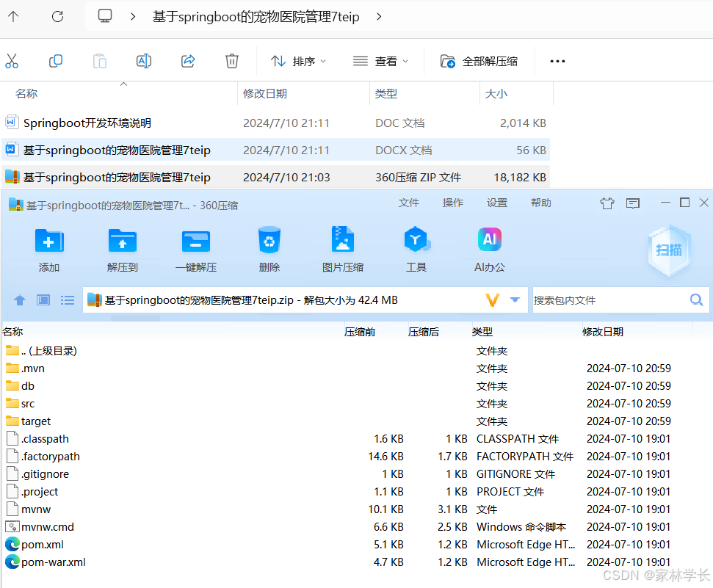Select the 360压缩 ZIP 文件 row
The width and height of the screenshot is (713, 588).
coord(275,178)
